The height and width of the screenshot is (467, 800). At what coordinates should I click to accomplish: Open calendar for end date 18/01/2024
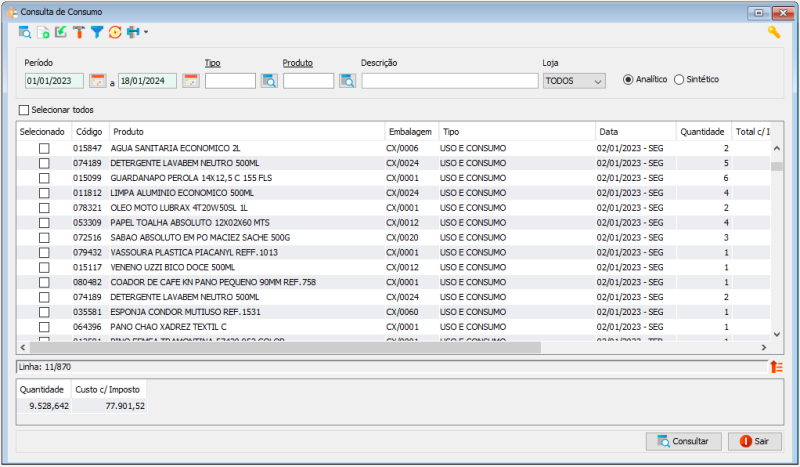coord(191,81)
